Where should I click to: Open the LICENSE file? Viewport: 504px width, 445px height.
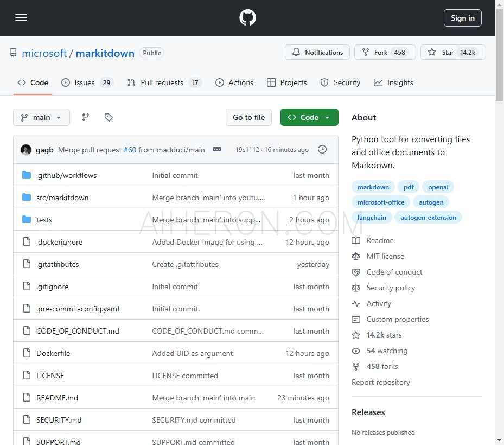[50, 376]
